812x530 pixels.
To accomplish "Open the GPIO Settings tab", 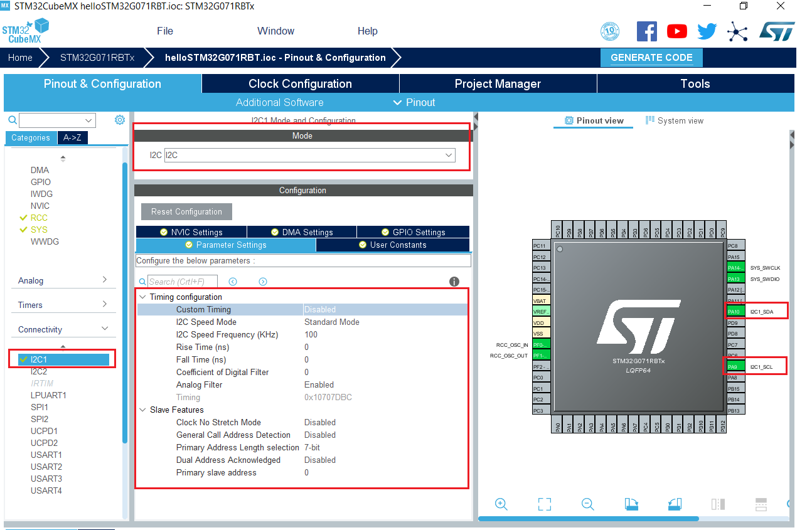I will pos(413,232).
